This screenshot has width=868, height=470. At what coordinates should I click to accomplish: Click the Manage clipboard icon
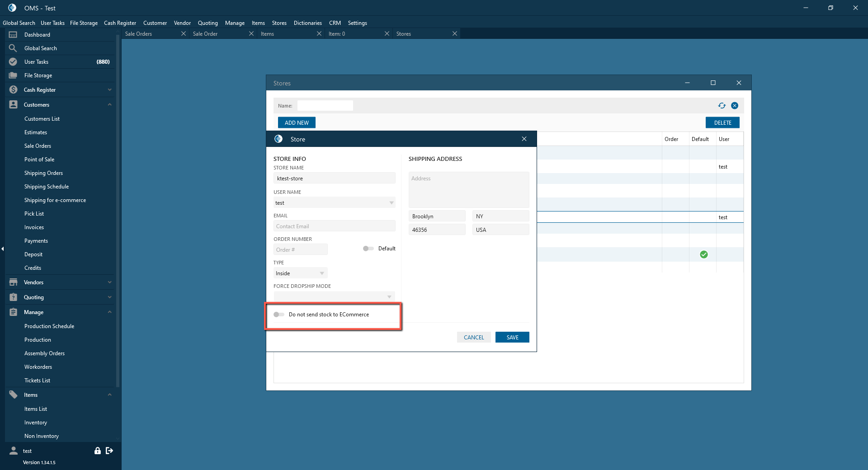click(x=13, y=312)
